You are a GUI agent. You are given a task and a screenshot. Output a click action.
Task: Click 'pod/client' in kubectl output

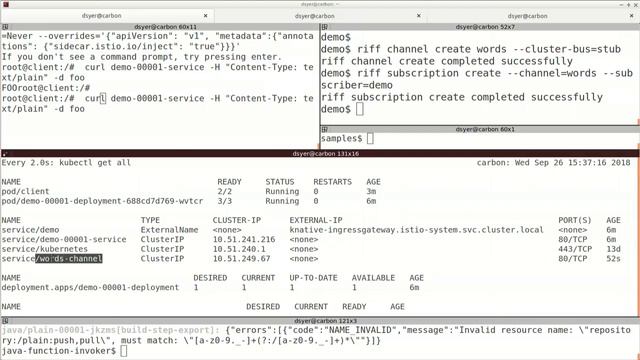pos(25,191)
